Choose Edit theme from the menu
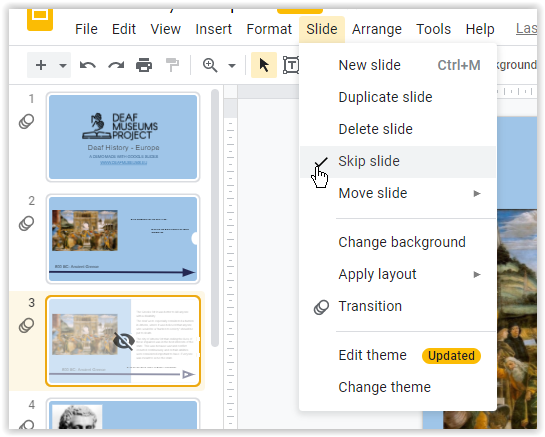Screen dimensions: 545x437 [x=398, y=355]
